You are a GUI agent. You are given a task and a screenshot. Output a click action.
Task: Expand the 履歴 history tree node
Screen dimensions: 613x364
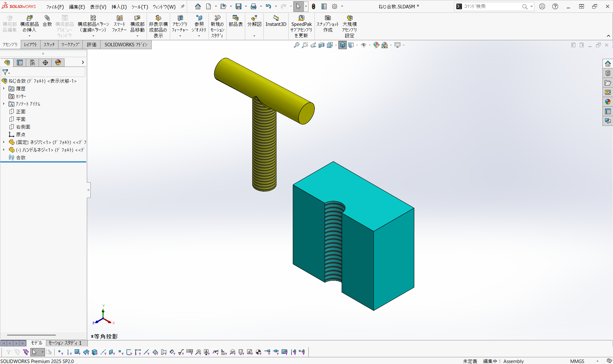[4, 88]
